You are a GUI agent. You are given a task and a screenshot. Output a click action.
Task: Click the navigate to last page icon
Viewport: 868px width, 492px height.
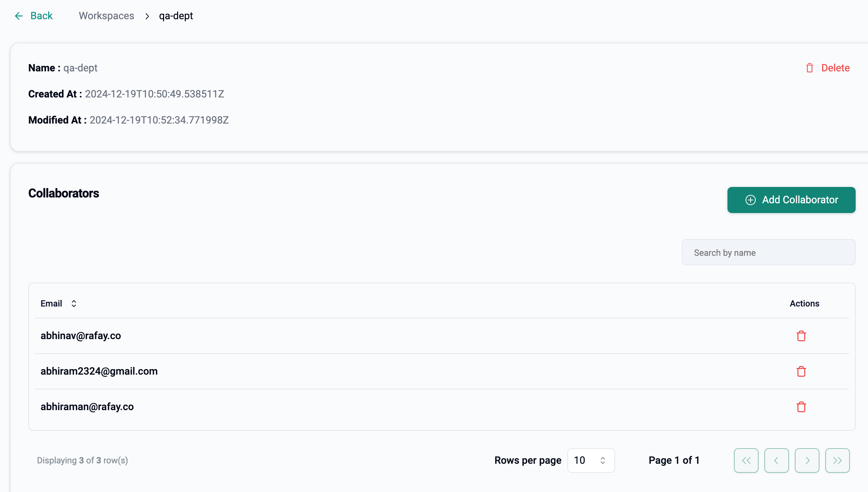click(x=837, y=460)
